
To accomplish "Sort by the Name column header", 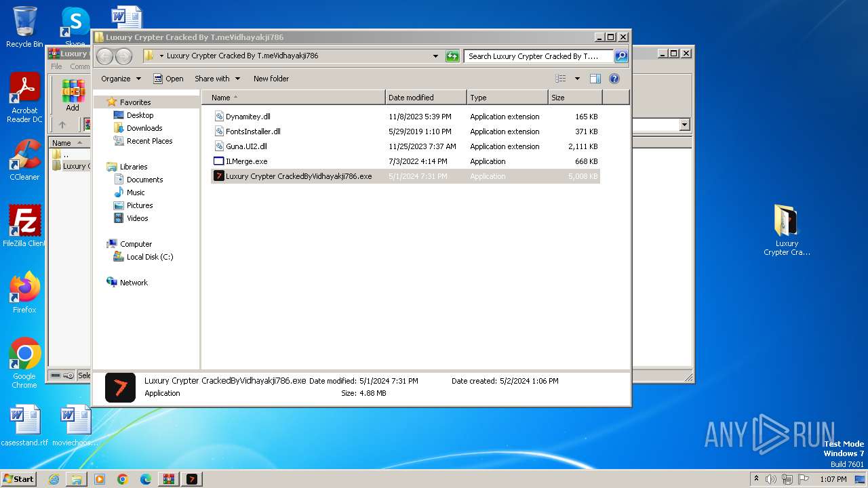I will click(294, 98).
